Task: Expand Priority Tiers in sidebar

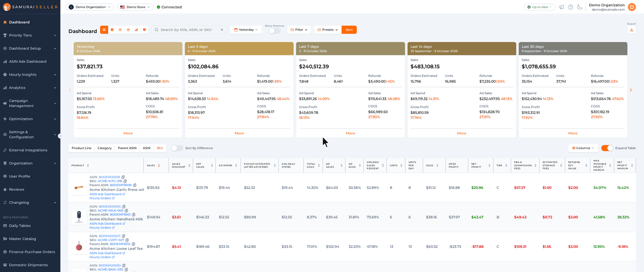Action: click(30, 35)
